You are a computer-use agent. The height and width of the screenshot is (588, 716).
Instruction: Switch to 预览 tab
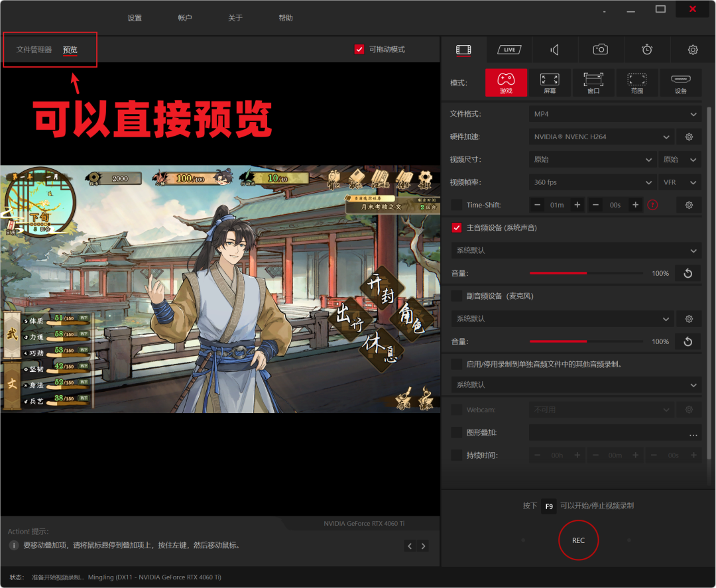click(70, 50)
